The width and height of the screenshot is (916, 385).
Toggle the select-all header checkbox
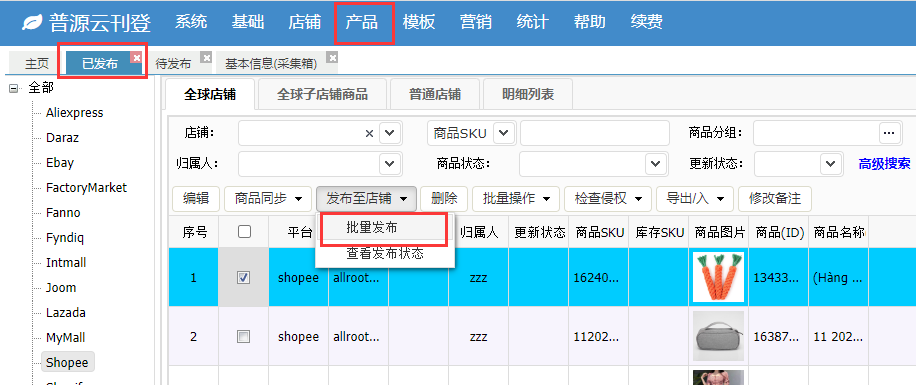pyautogui.click(x=244, y=232)
